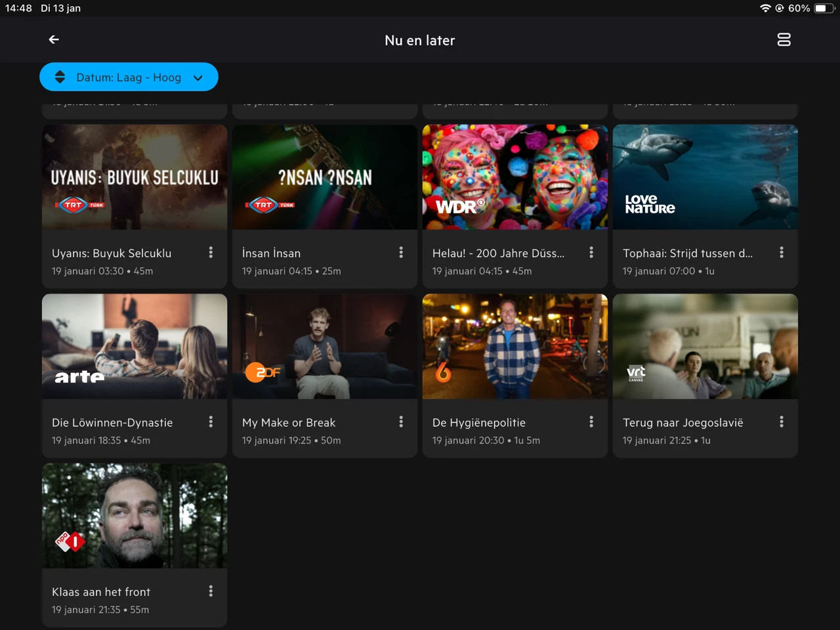Click the time '19 januari 03:30 • 45m'
840x630 pixels.
click(x=102, y=271)
